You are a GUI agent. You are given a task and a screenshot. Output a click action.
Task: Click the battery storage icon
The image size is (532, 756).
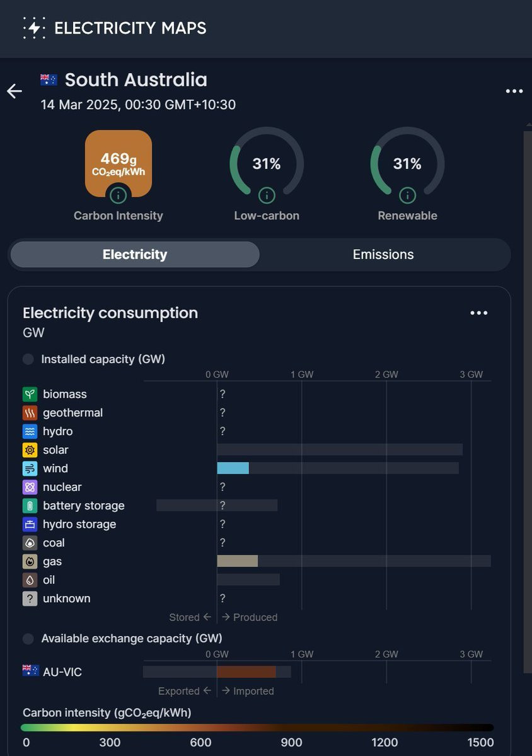[x=30, y=506]
